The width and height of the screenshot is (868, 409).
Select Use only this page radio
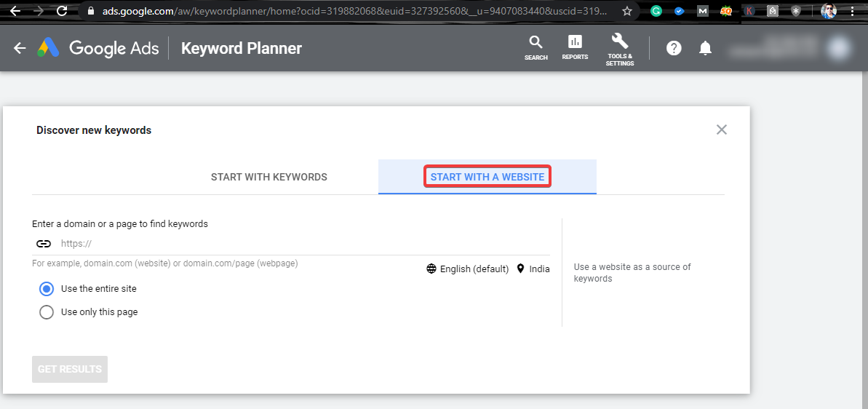47,311
